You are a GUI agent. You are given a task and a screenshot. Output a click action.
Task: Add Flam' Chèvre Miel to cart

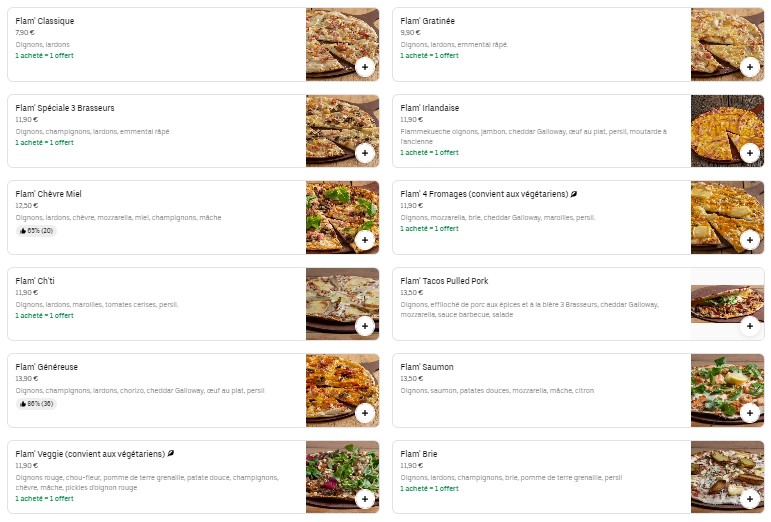(x=364, y=240)
